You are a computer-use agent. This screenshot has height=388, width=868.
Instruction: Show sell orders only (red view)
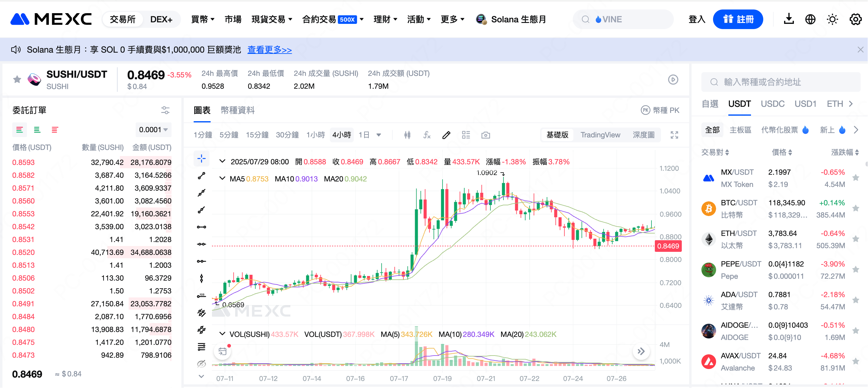(x=55, y=130)
